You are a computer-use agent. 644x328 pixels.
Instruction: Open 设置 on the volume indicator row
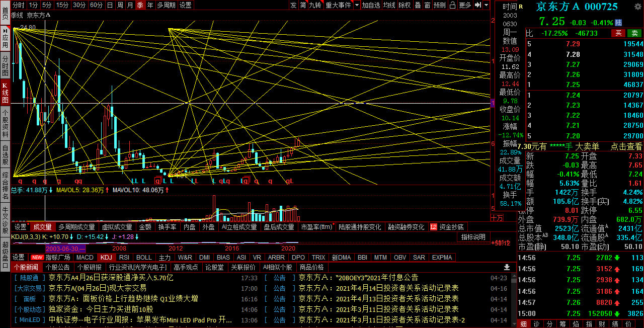(20, 227)
